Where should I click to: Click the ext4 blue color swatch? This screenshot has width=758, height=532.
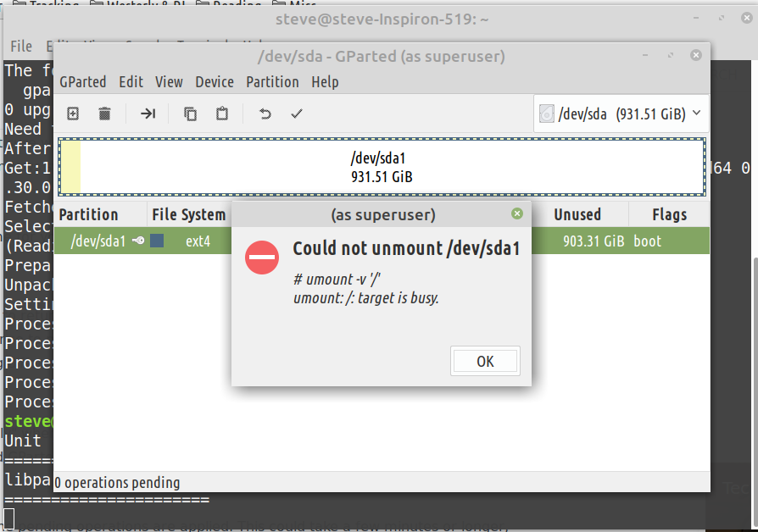(x=157, y=240)
